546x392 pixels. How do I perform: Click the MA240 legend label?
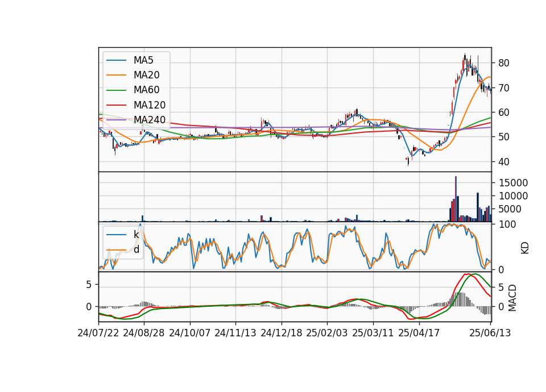pyautogui.click(x=150, y=120)
